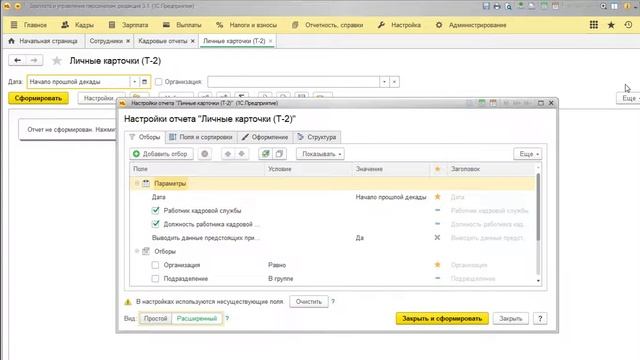Go forward with the right arrow button
Viewport: 640px width, 360px height.
[34, 60]
